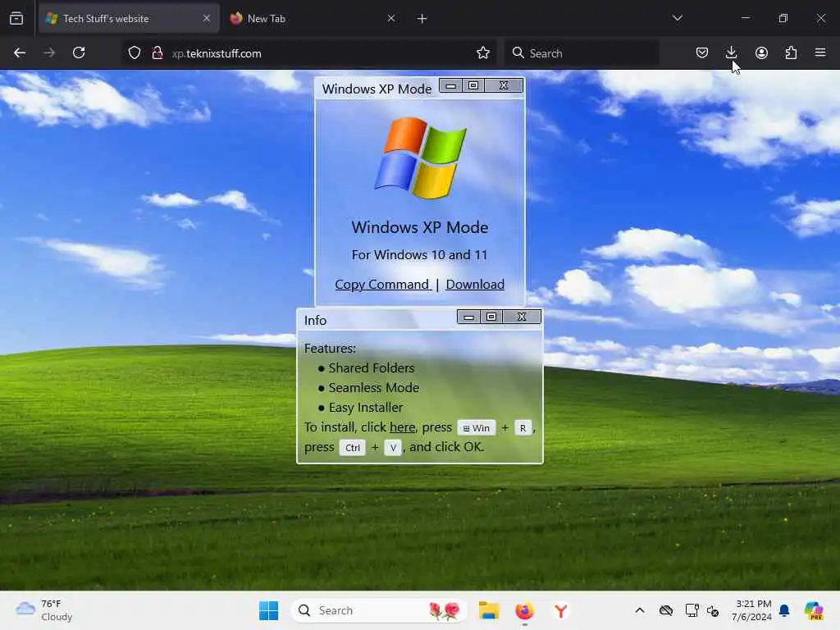Screen dimensions: 840x630
Task: Click the 'For Windows 10 and 11' text
Action: coord(420,255)
